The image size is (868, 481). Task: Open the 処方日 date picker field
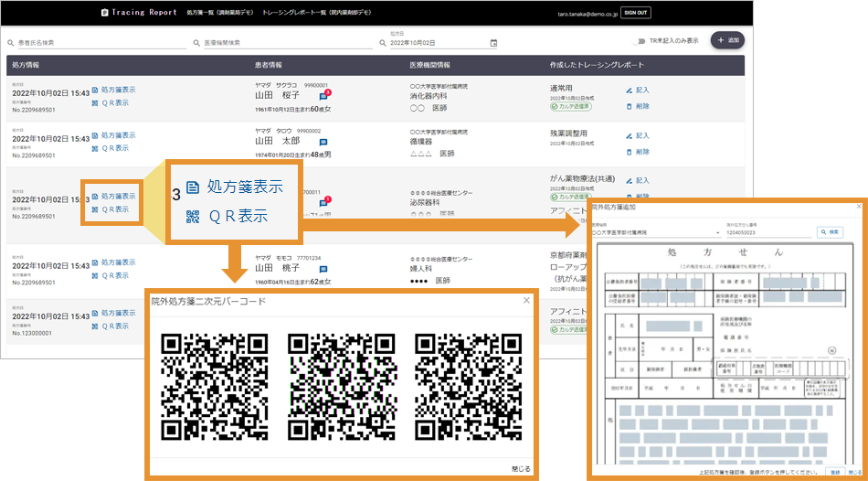(443, 43)
